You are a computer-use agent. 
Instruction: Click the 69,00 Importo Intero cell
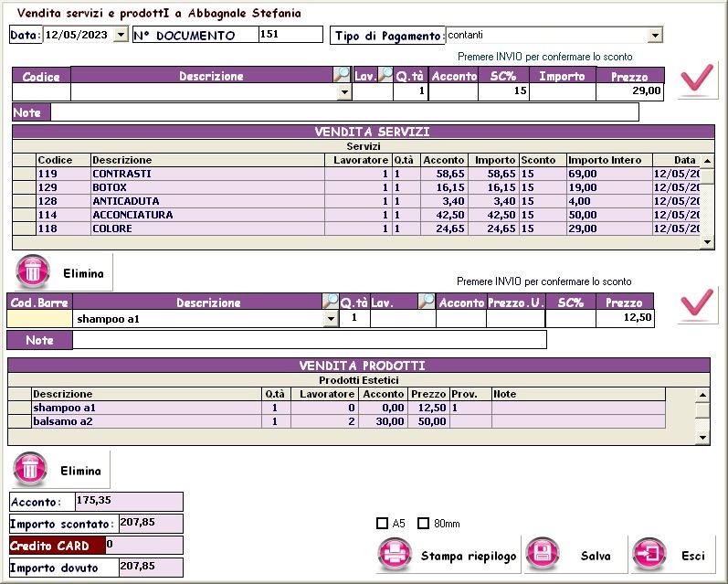point(609,174)
